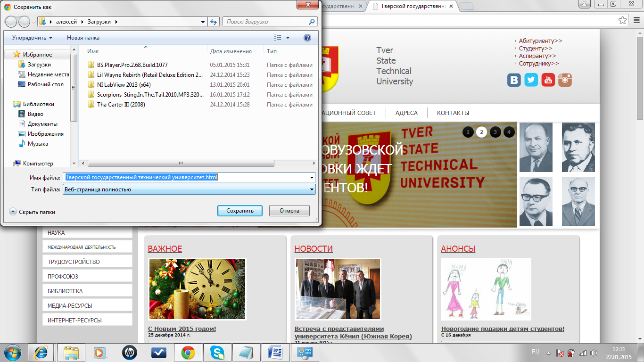644x362 pixels.
Task: Open ТРУДОУСТРОЙСТВО in website side menu
Action: pyautogui.click(x=87, y=262)
